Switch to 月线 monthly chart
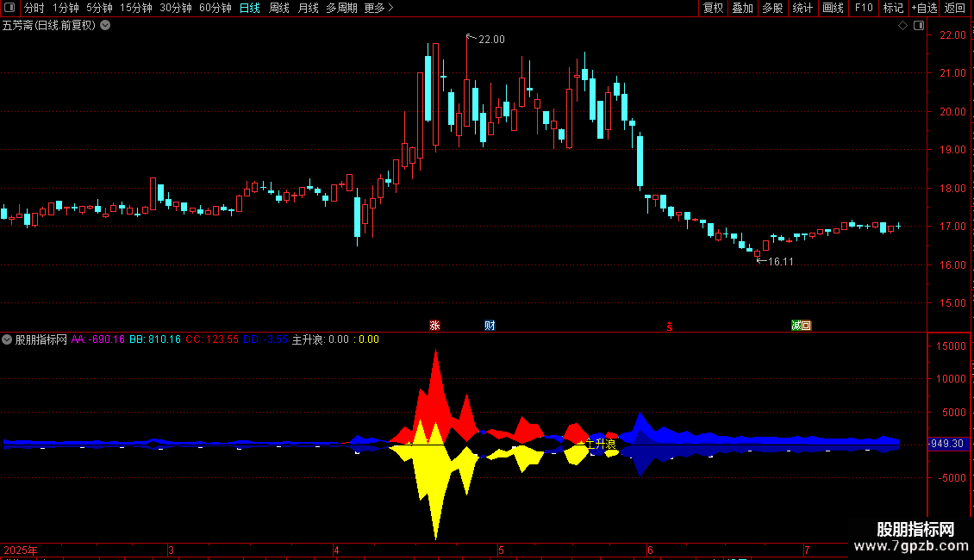Viewport: 974px width, 560px height. coord(308,8)
